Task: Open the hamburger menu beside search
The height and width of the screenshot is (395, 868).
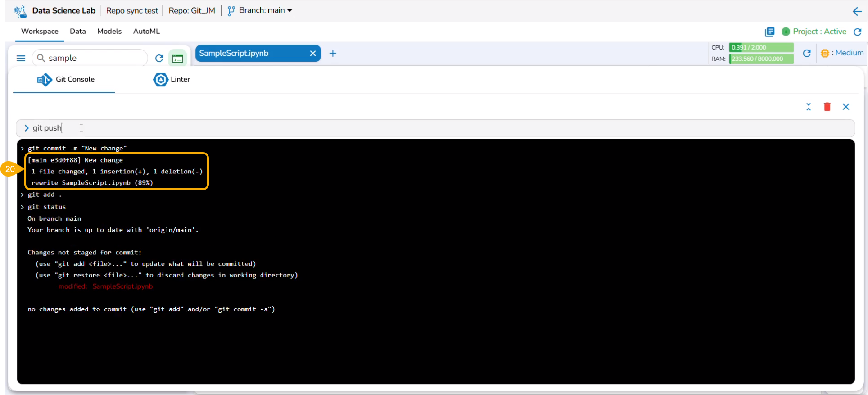Action: (21, 58)
